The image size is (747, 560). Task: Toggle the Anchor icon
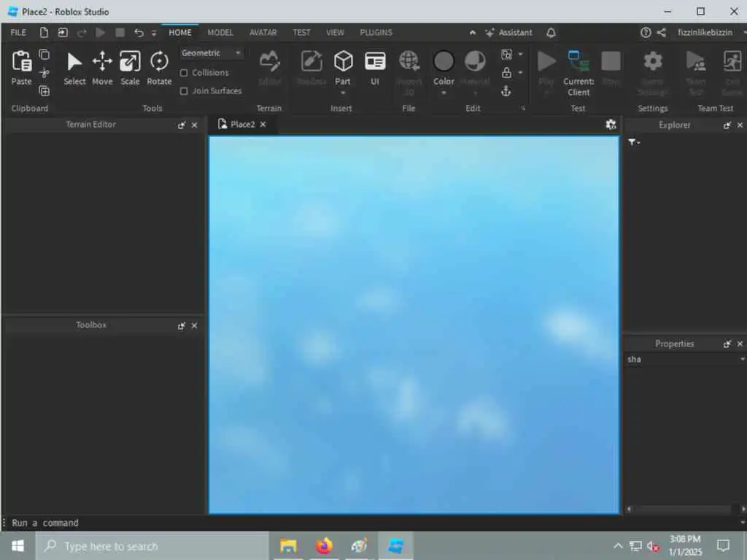coord(506,91)
